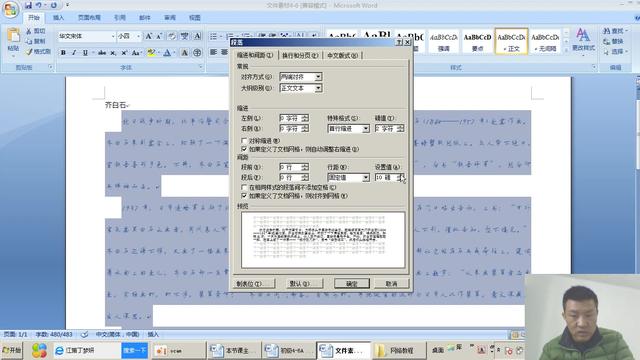Clear formatting eraser icon
Viewport: 640px width, 360px height.
pos(172,36)
